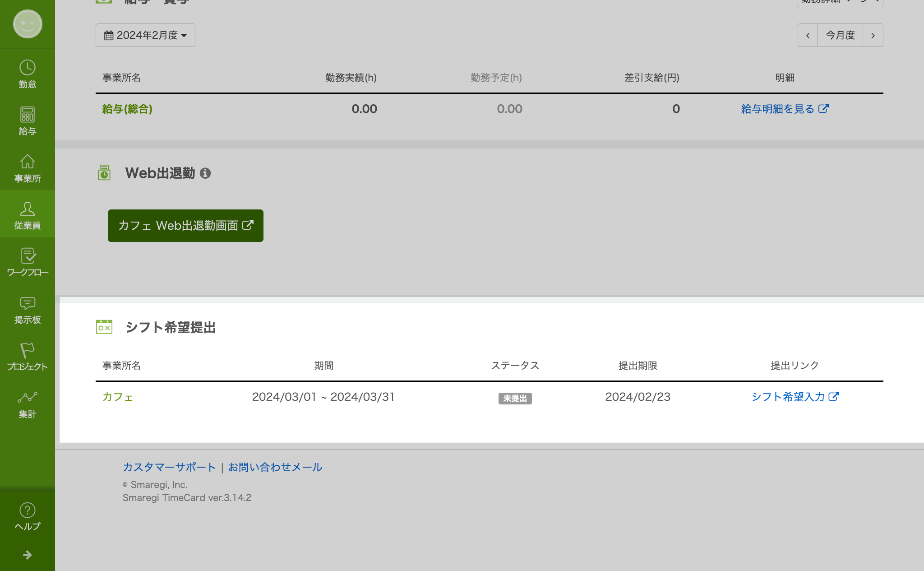Click the Smaregi TimeCard ver.3.14.2 version text

[187, 498]
